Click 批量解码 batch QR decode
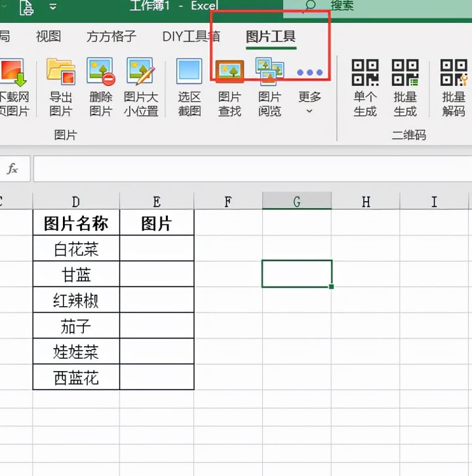This screenshot has width=472, height=476. coord(454,88)
